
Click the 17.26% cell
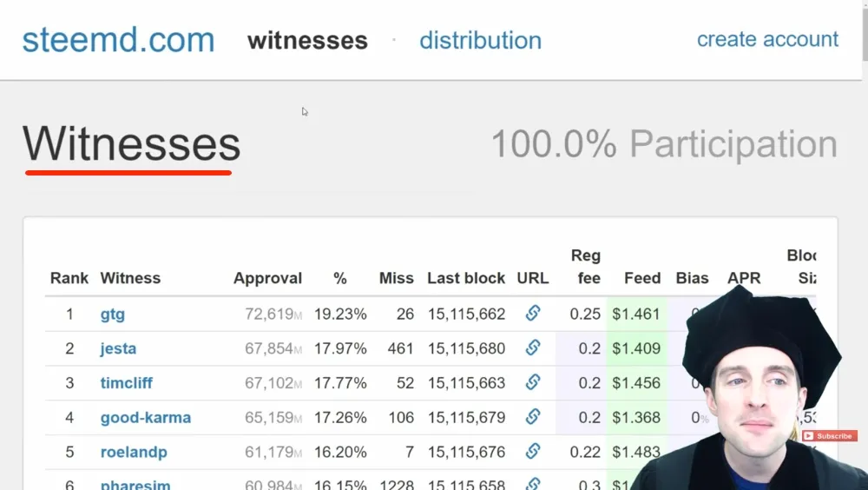(340, 417)
